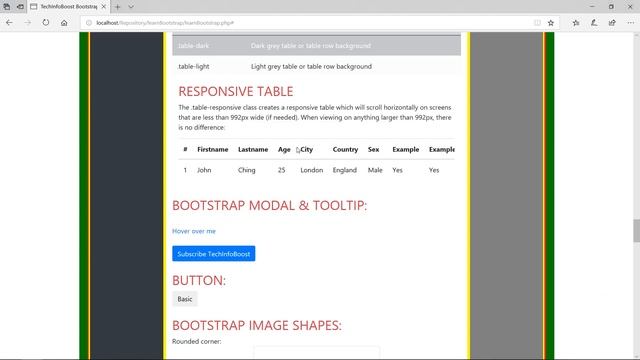Minimize the browser window
The height and width of the screenshot is (360, 640).
tap(592, 7)
